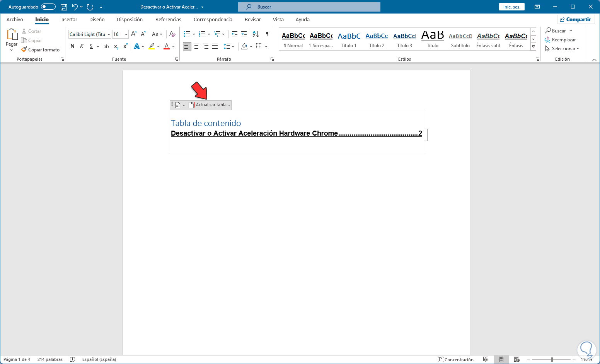
Task: Increase font size with the A-up icon
Action: (134, 34)
